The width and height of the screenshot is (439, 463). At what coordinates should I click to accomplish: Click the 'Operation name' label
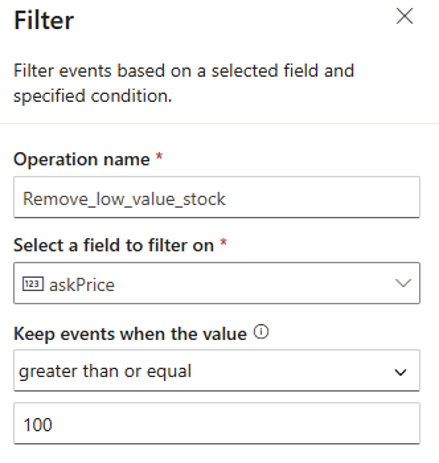[x=82, y=159]
